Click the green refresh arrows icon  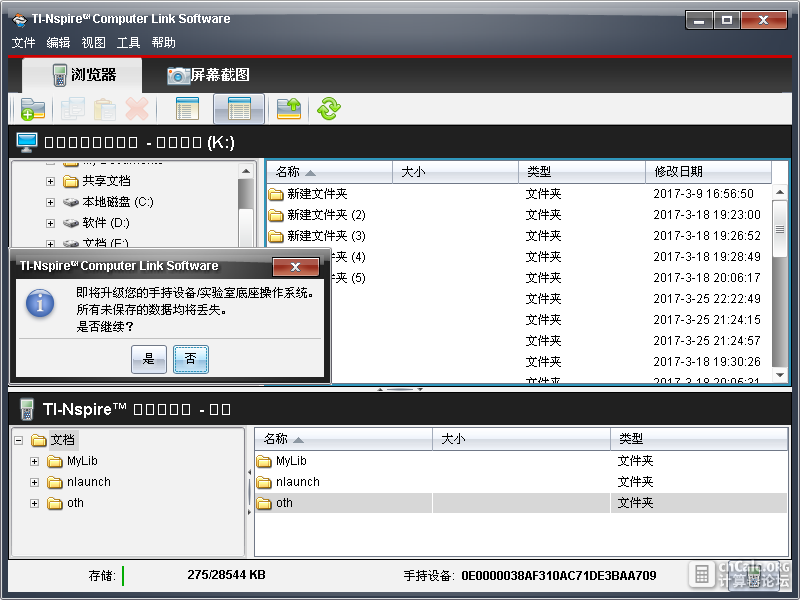click(x=329, y=109)
